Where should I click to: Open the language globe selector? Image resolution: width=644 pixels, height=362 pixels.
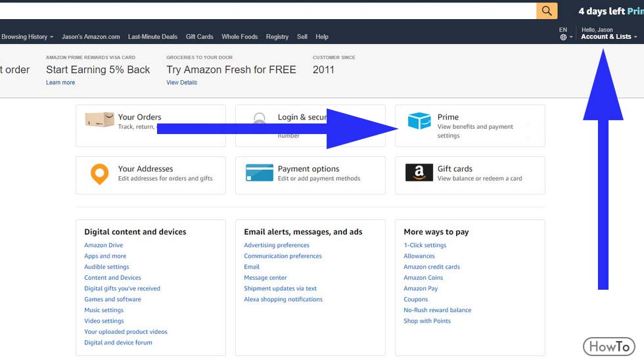pos(563,37)
